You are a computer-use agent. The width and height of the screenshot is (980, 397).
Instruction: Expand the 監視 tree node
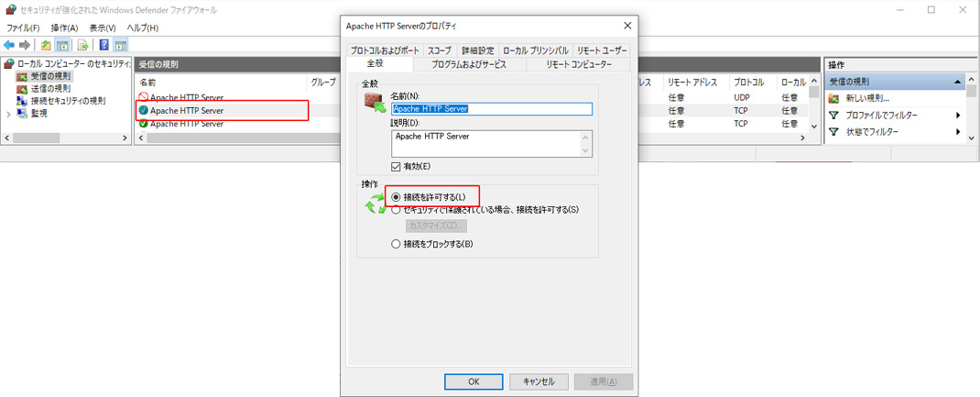pyautogui.click(x=9, y=114)
